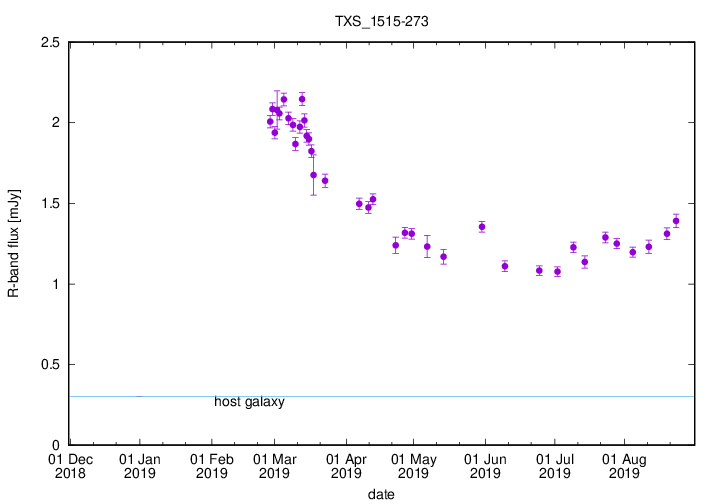Click the 0.5 y-axis tick label
Viewport: 720px width, 504px height.
click(x=48, y=364)
